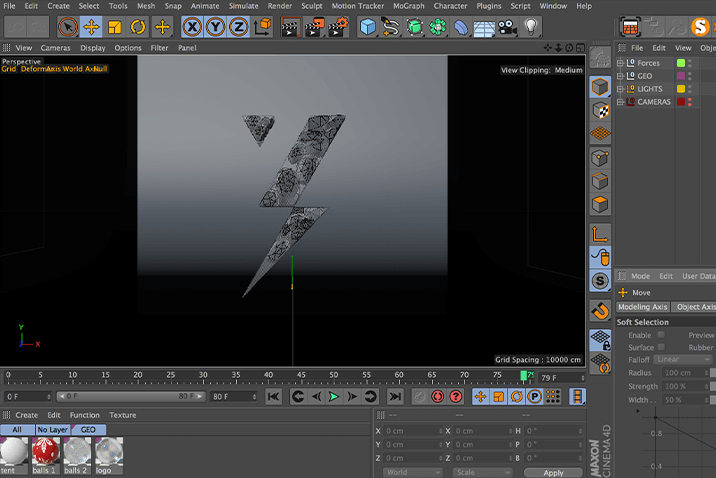Select Make Editable icon in left palette

pos(600,58)
